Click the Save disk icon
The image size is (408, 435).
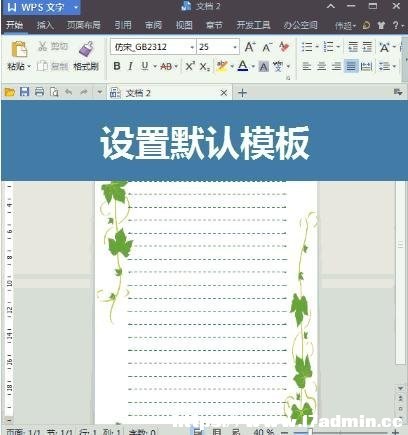(25, 92)
